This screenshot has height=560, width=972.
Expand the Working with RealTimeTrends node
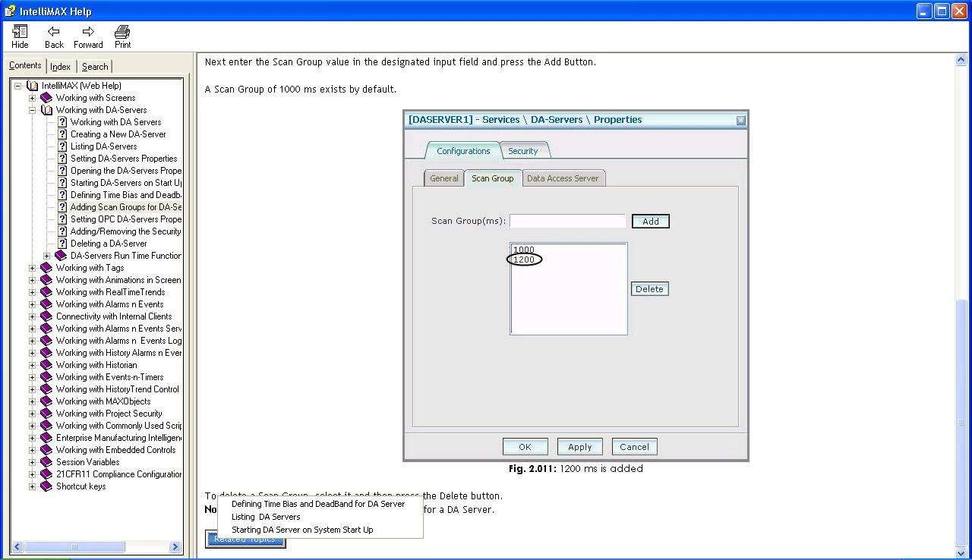[32, 292]
